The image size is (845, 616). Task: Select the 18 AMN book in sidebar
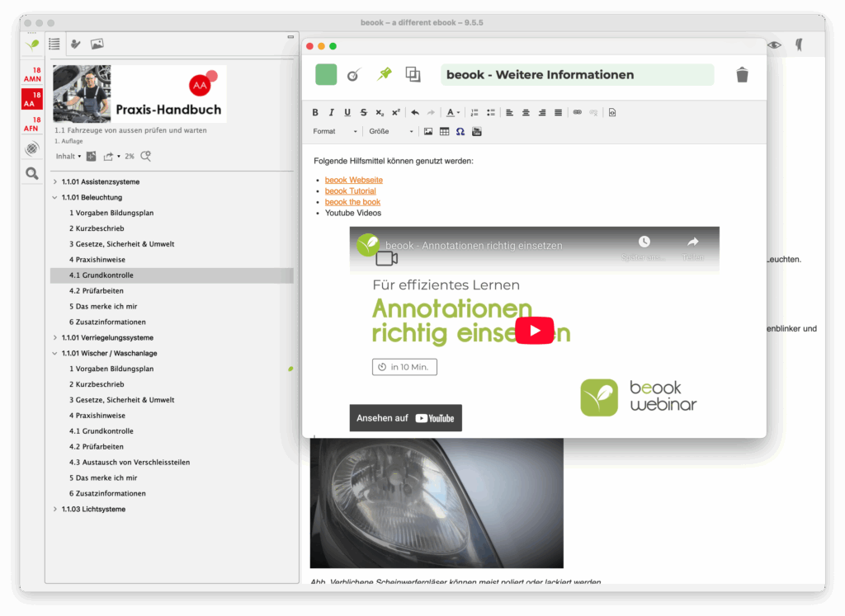point(32,75)
